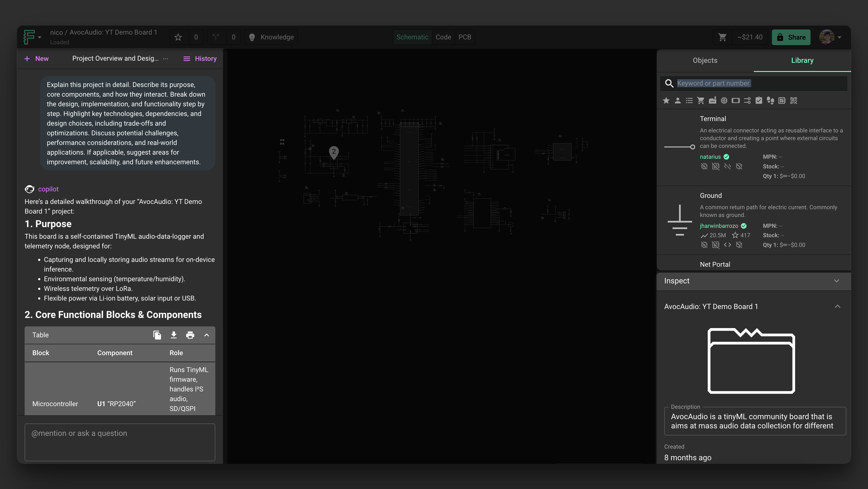
Task: Click the code brackets icon on Ground part
Action: [728, 245]
